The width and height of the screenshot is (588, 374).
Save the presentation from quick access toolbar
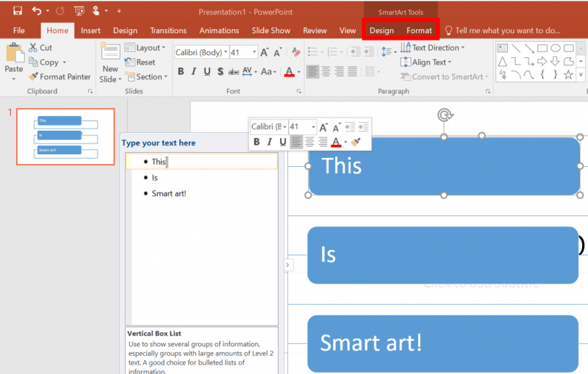[17, 11]
